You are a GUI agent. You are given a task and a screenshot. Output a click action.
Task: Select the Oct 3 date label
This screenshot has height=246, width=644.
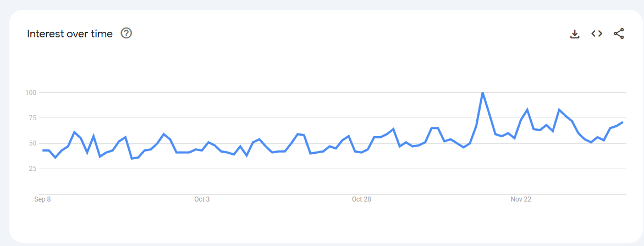[x=202, y=199]
